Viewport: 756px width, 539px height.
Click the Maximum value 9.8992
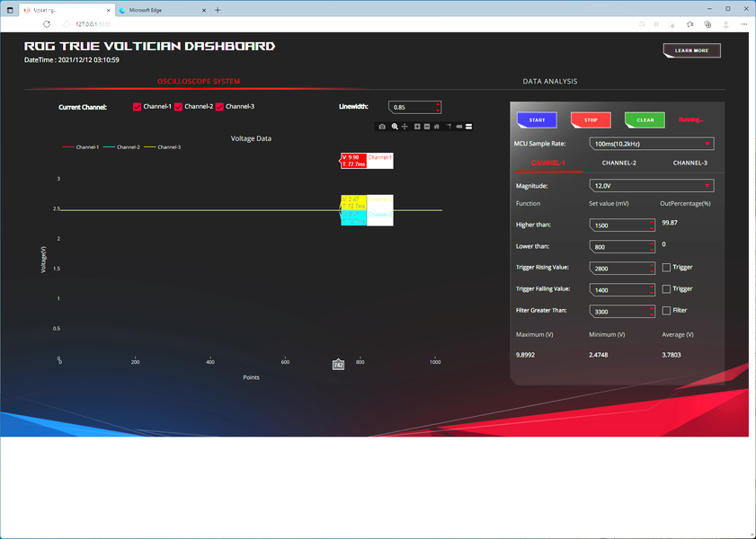coord(525,355)
